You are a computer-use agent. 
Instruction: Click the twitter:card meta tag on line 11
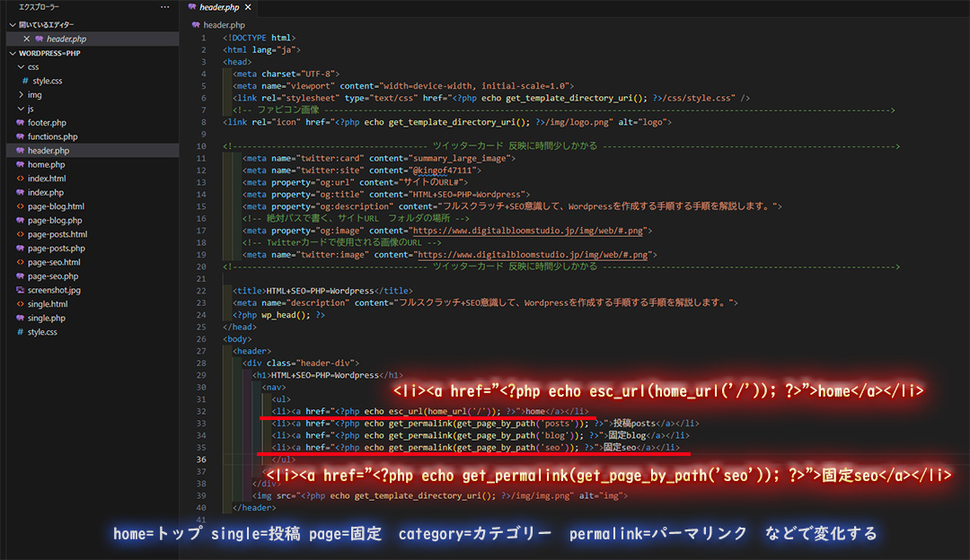[379, 158]
